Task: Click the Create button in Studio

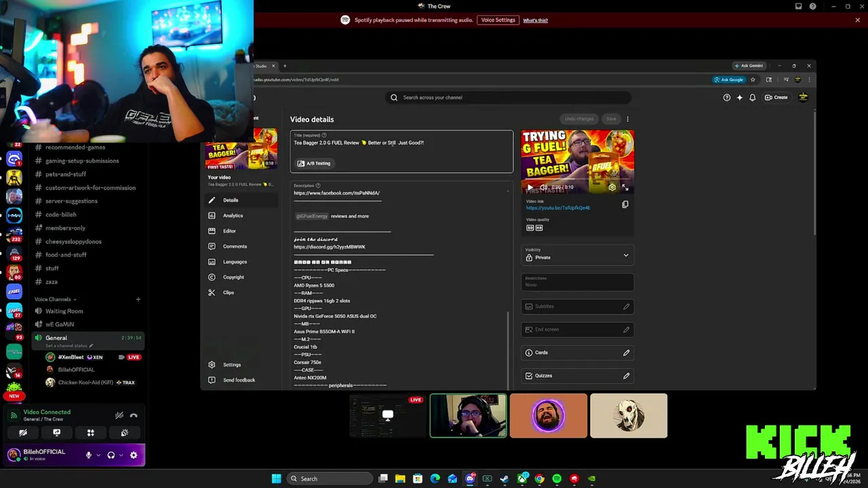Action: click(x=776, y=98)
